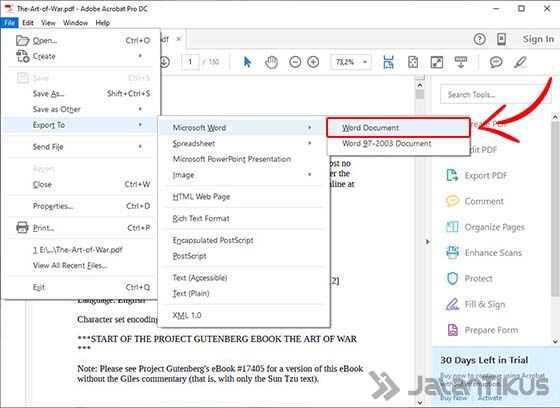Expand the Spreadsheet submenu
This screenshot has width=560, height=408.
(x=243, y=143)
